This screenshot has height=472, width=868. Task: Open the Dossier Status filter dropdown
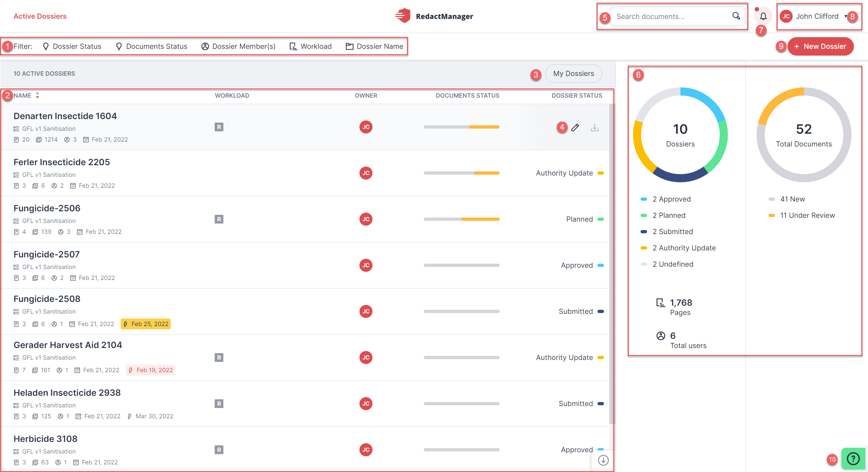[72, 46]
